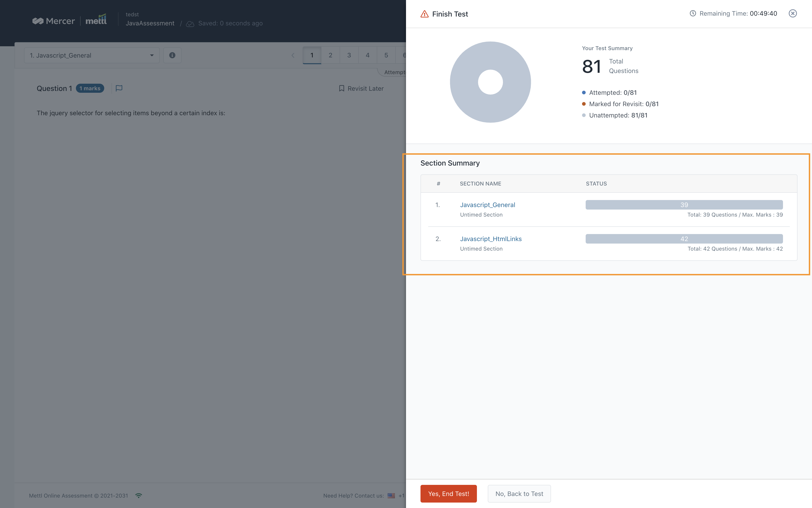Click the 81 total questions number

(x=592, y=66)
